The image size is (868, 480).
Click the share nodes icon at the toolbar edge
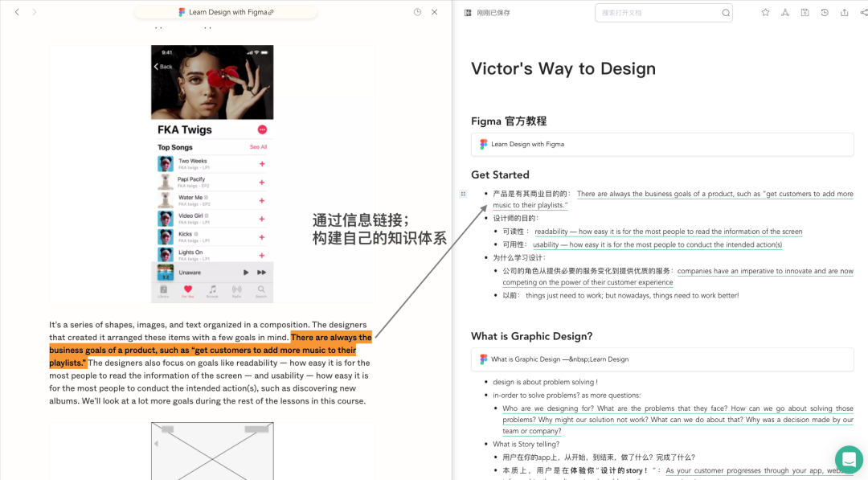[863, 12]
